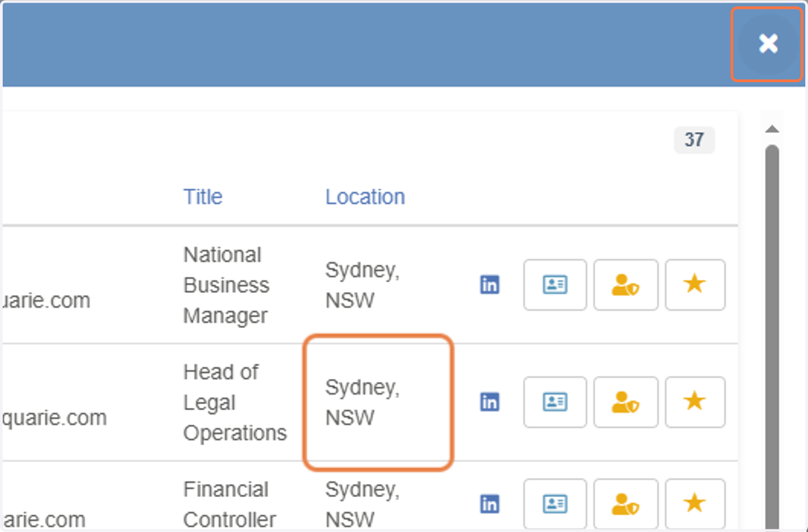
Task: View contact card for Head of Legal Operations
Action: point(555,402)
